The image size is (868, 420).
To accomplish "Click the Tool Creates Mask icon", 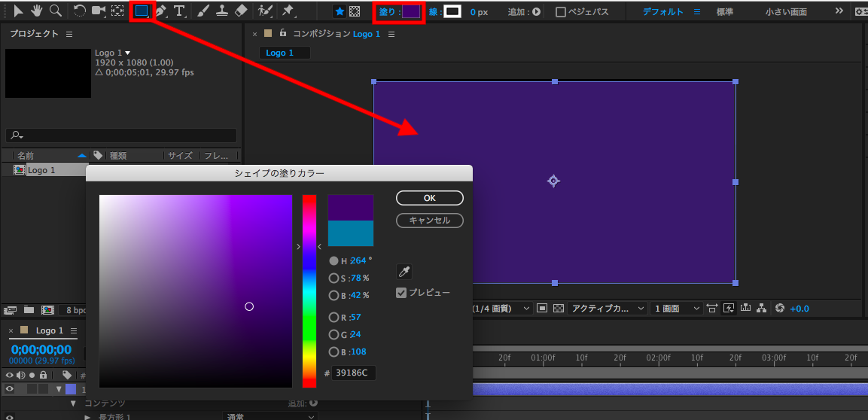I will pyautogui.click(x=355, y=11).
